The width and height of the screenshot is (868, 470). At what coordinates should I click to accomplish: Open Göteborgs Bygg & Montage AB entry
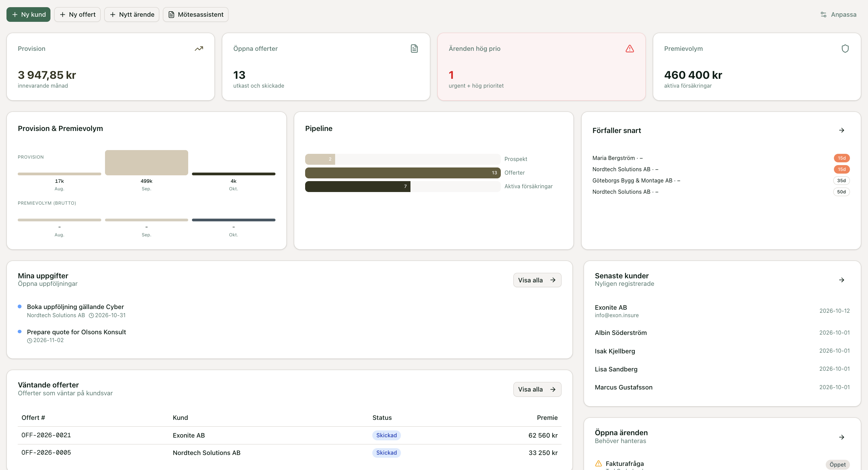click(x=636, y=180)
